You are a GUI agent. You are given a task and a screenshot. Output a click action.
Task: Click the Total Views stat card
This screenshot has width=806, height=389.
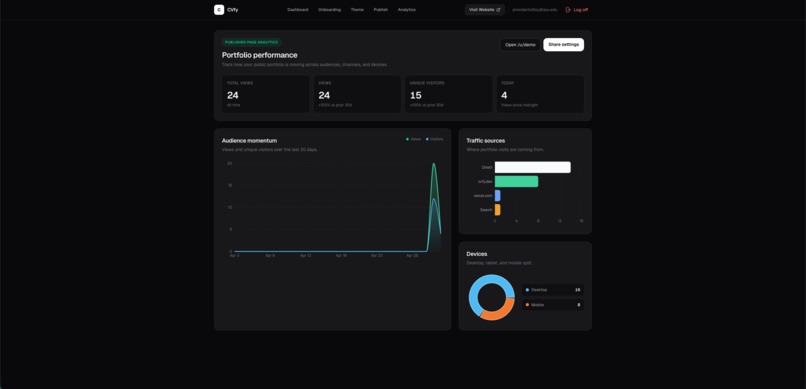pos(266,94)
